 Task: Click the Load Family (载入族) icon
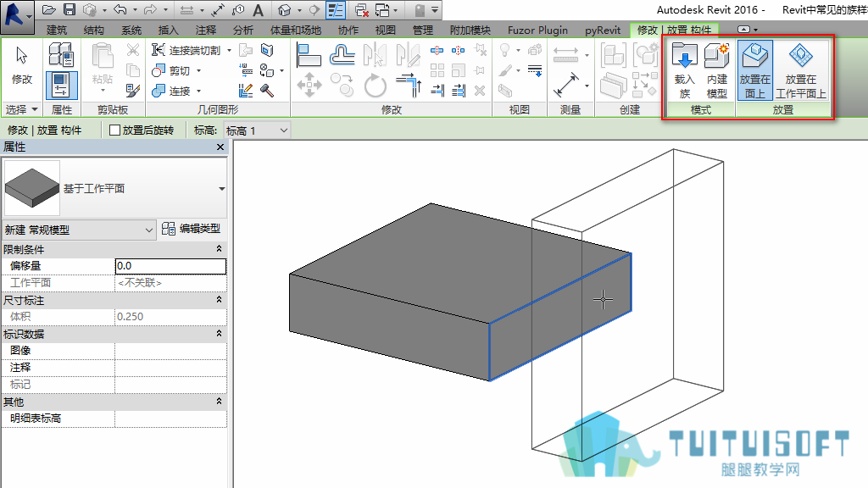tap(685, 71)
